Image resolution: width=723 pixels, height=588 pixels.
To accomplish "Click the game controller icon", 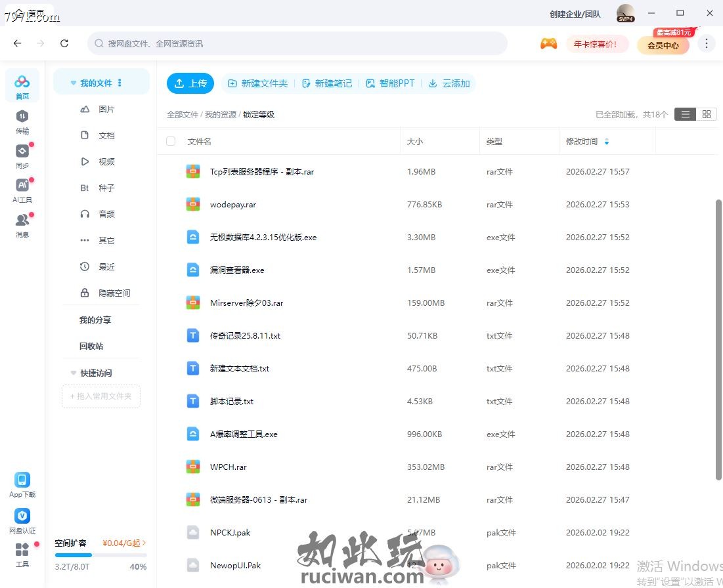I will tap(548, 44).
